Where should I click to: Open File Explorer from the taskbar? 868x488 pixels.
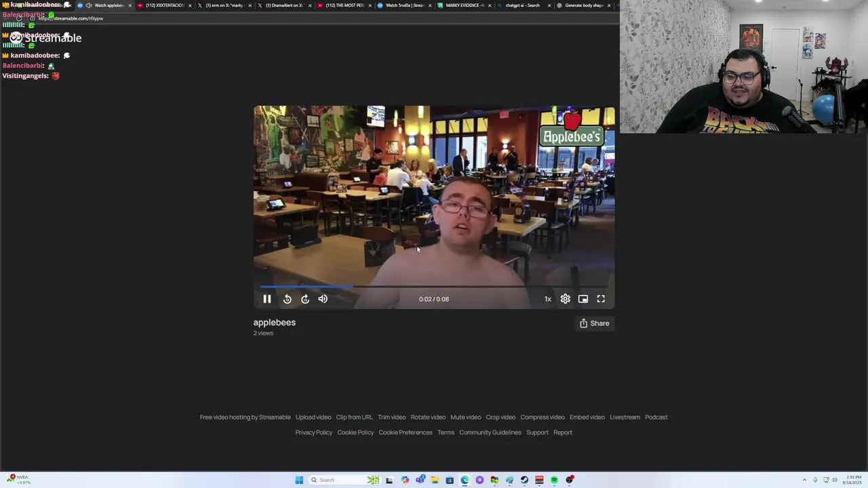pos(435,480)
